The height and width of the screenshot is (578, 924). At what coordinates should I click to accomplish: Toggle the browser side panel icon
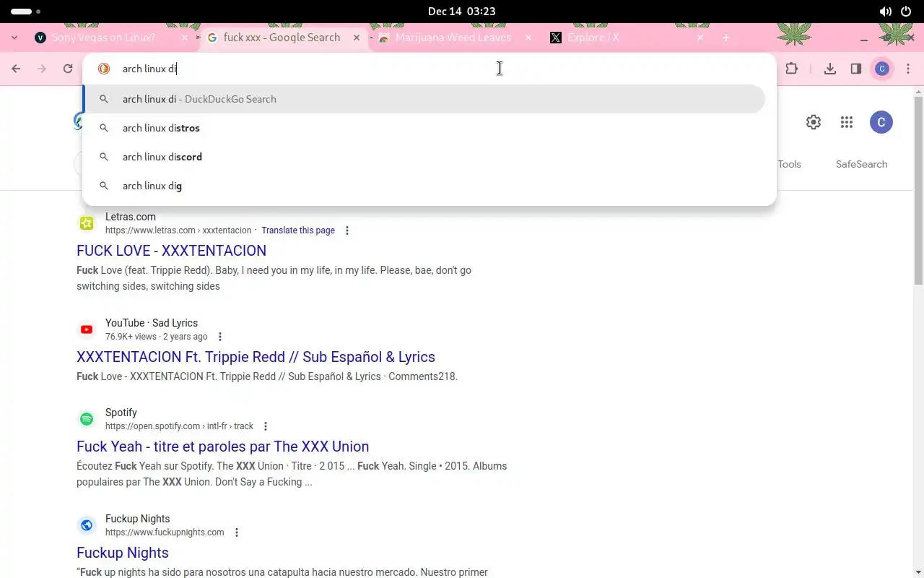pyautogui.click(x=856, y=69)
